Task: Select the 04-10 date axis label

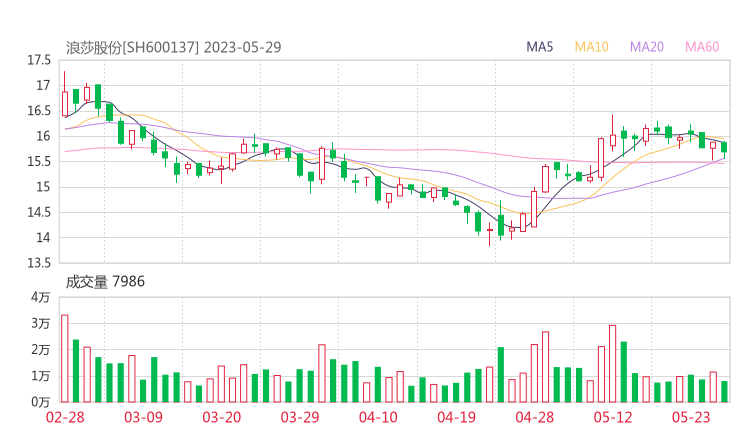Action: pyautogui.click(x=378, y=417)
